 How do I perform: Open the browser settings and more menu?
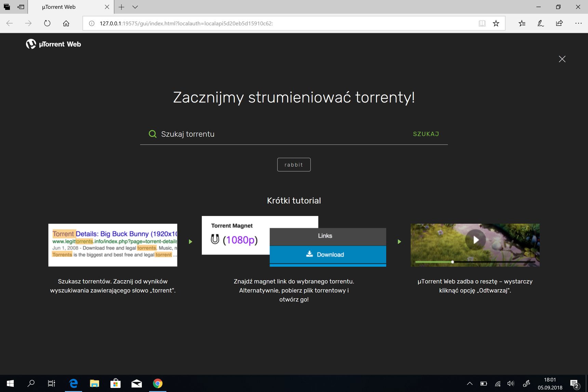click(x=578, y=23)
